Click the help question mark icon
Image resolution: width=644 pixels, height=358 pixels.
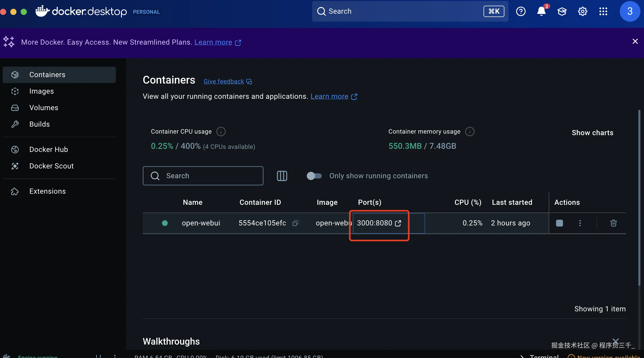click(521, 11)
